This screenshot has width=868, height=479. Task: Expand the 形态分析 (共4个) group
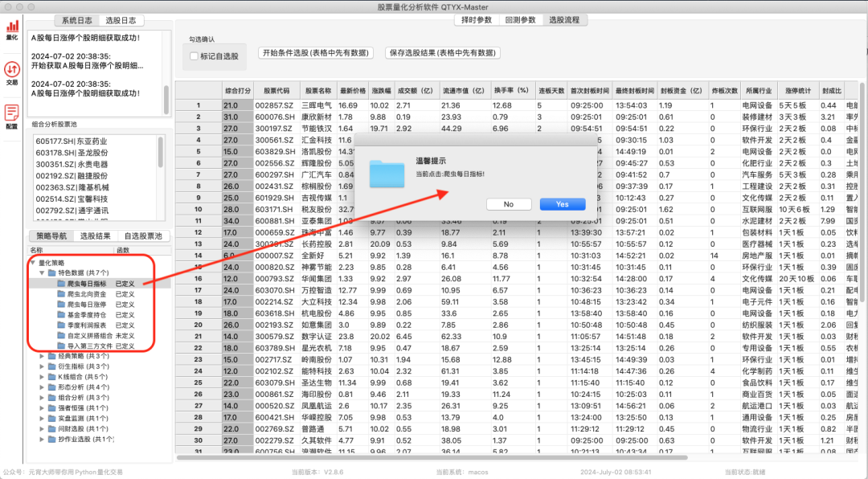(x=42, y=387)
